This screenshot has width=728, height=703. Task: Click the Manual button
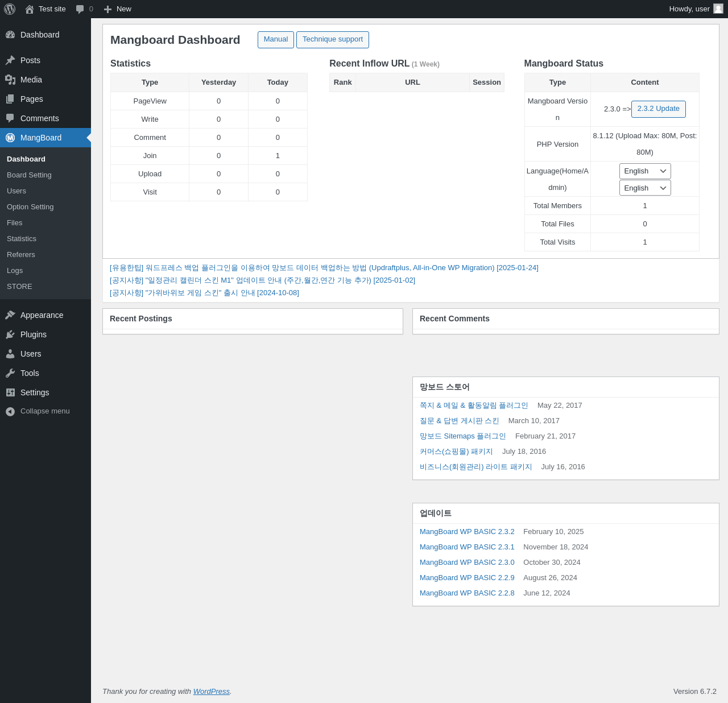(x=276, y=40)
